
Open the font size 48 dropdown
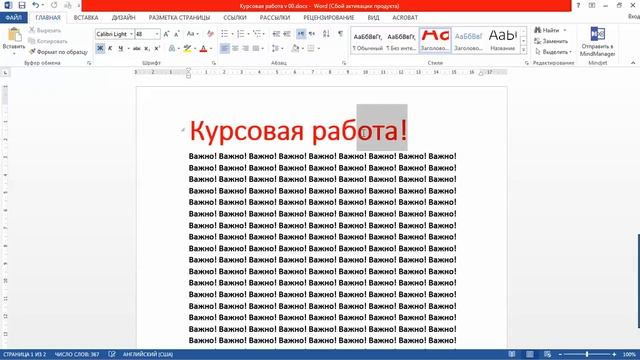pyautogui.click(x=157, y=34)
